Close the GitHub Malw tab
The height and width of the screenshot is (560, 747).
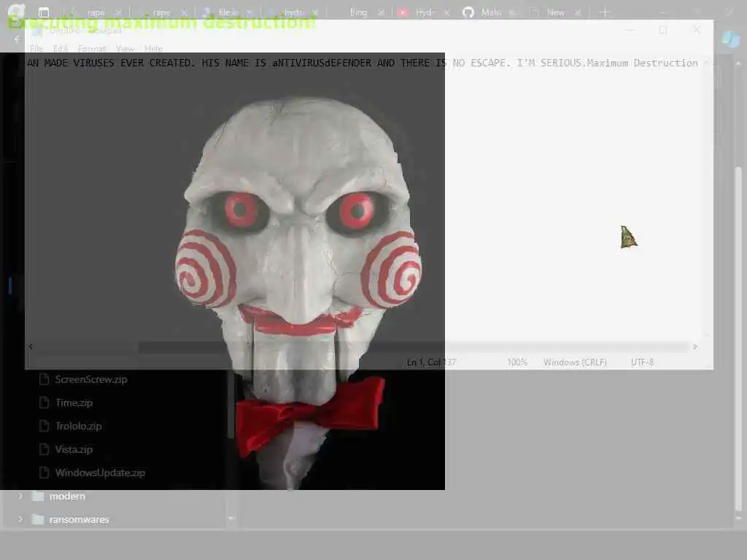pos(512,13)
